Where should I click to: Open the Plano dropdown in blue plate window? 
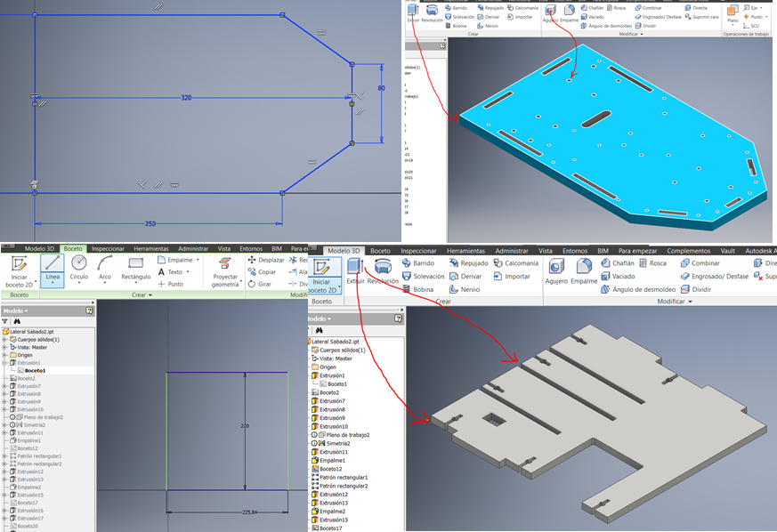pos(732,25)
